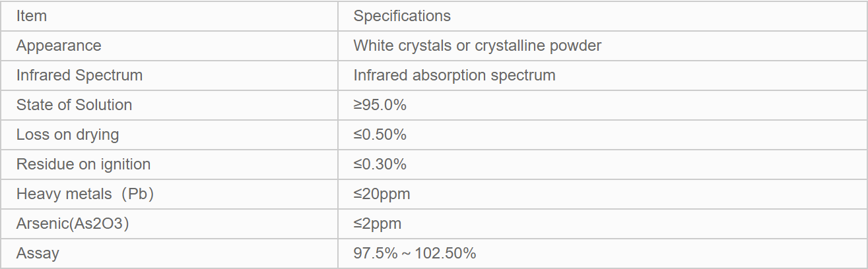Select the 'Arsenic(As2O3)' item cell
Viewport: 868px width, 269px height.
click(73, 224)
